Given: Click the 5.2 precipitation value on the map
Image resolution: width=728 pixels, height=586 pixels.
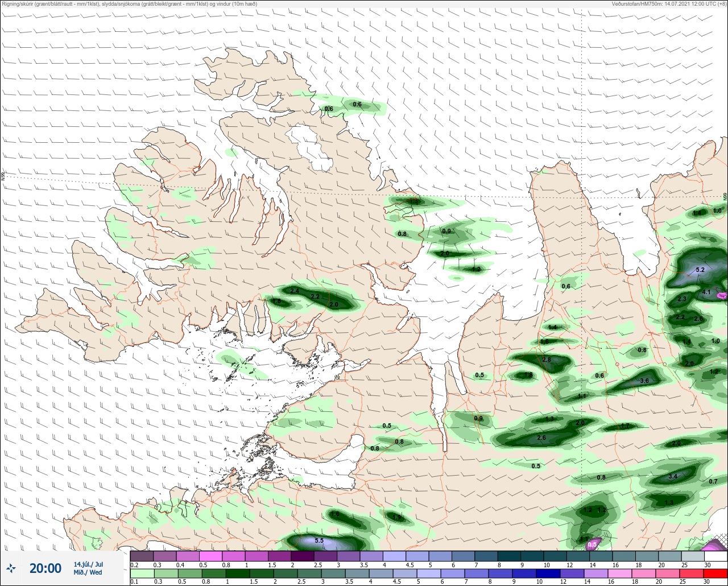Looking at the screenshot, I should [700, 270].
